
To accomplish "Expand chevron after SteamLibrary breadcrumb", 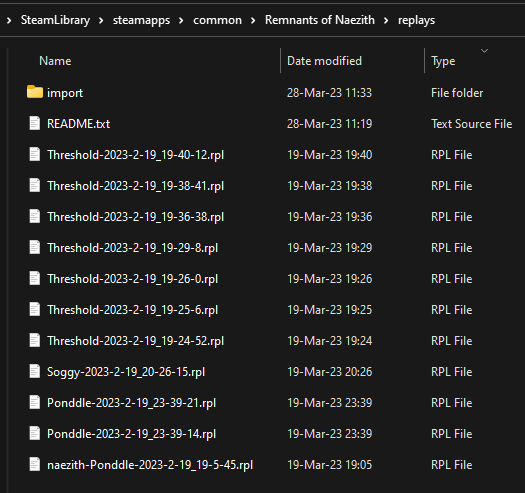I will tap(101, 21).
